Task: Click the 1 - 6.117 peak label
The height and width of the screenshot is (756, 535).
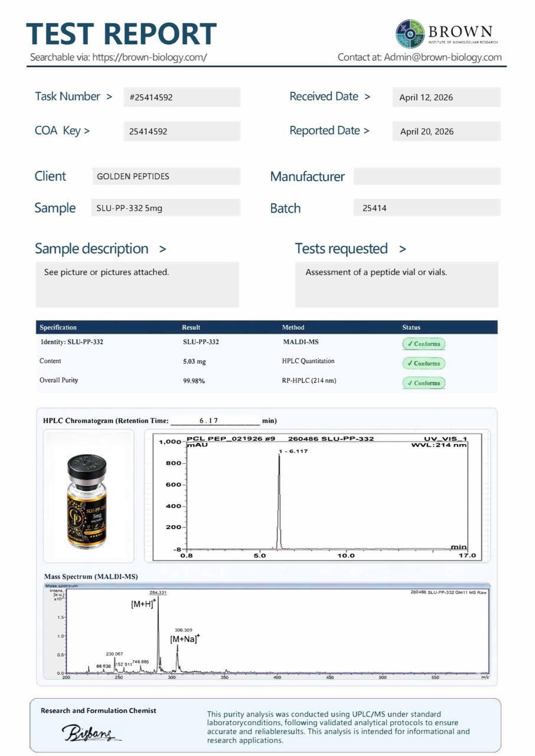Action: click(x=293, y=451)
